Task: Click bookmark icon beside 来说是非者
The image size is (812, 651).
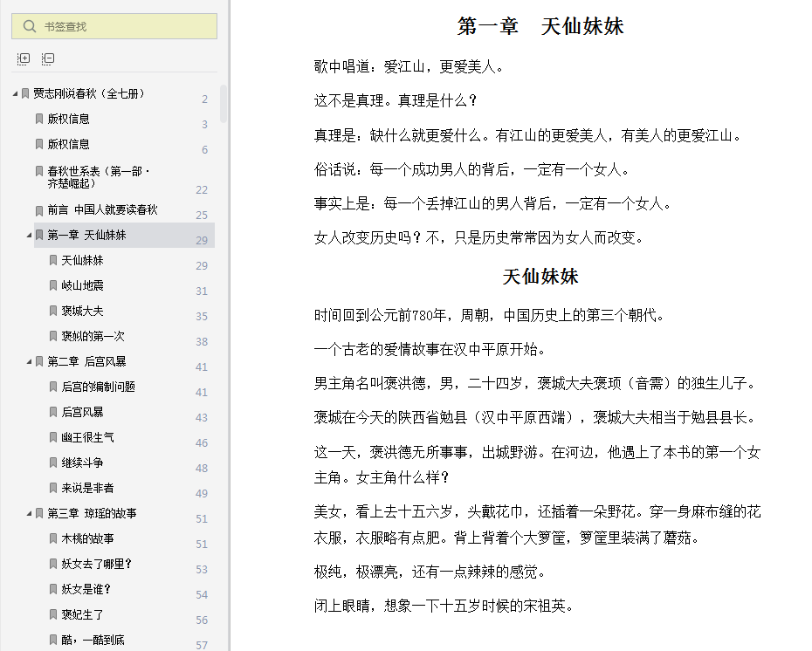Action: (x=52, y=488)
